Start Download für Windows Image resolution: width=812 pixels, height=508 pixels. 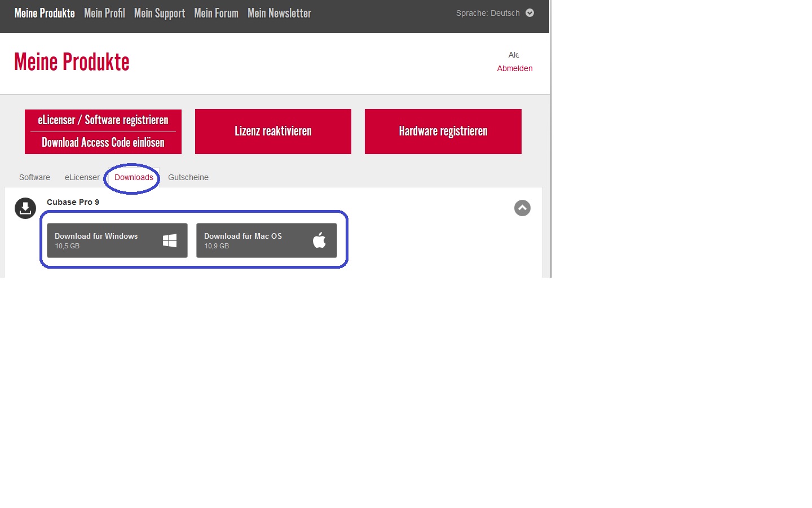(x=117, y=240)
